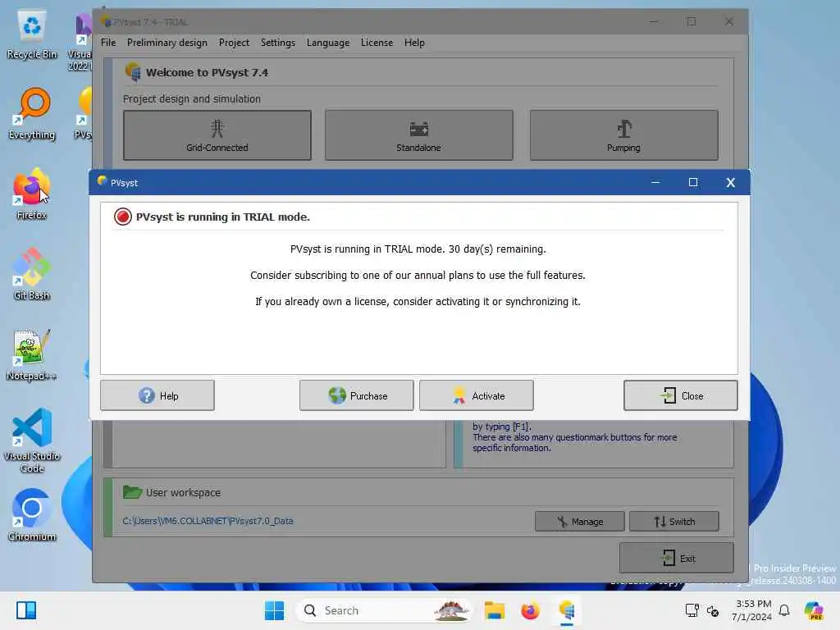Open the Help menu in menu bar
840x630 pixels.
click(x=414, y=43)
